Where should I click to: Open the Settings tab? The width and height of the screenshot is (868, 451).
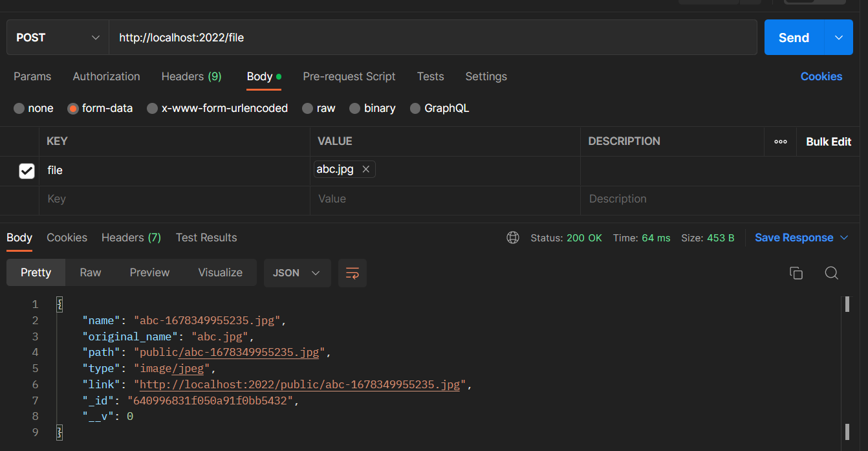(x=486, y=76)
